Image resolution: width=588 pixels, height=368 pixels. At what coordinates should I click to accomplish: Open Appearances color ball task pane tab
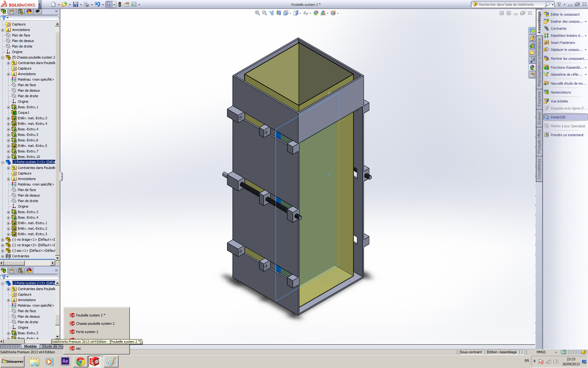tap(532, 67)
